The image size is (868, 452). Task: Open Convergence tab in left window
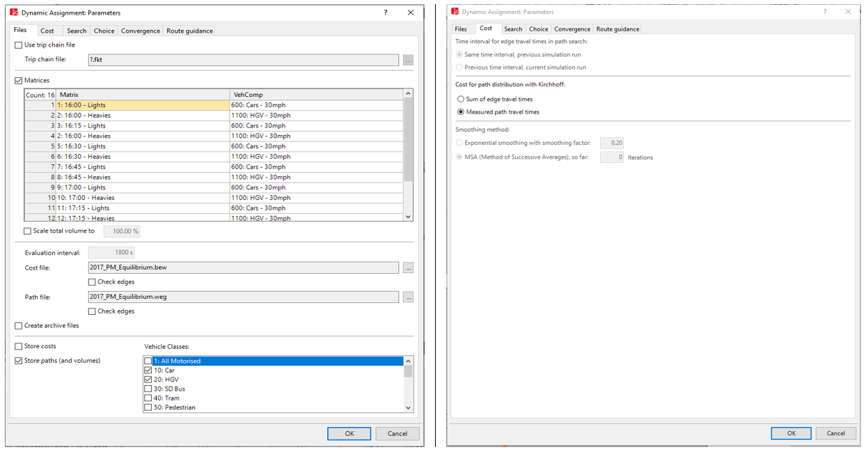[141, 31]
